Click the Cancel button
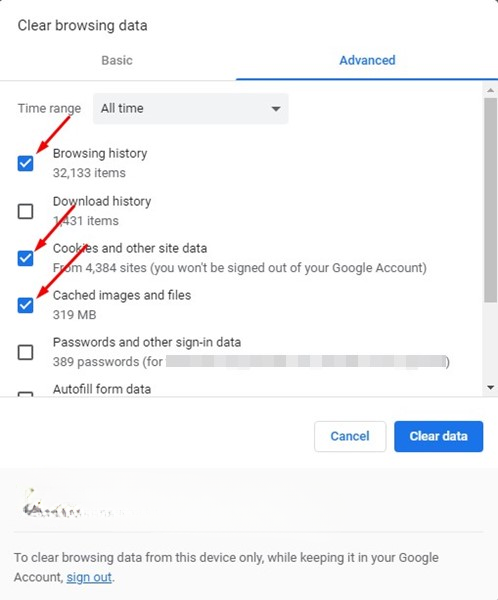The width and height of the screenshot is (498, 600). point(350,436)
